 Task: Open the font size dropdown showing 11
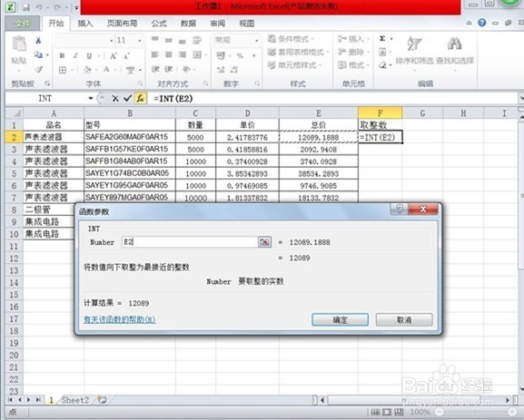[139, 41]
